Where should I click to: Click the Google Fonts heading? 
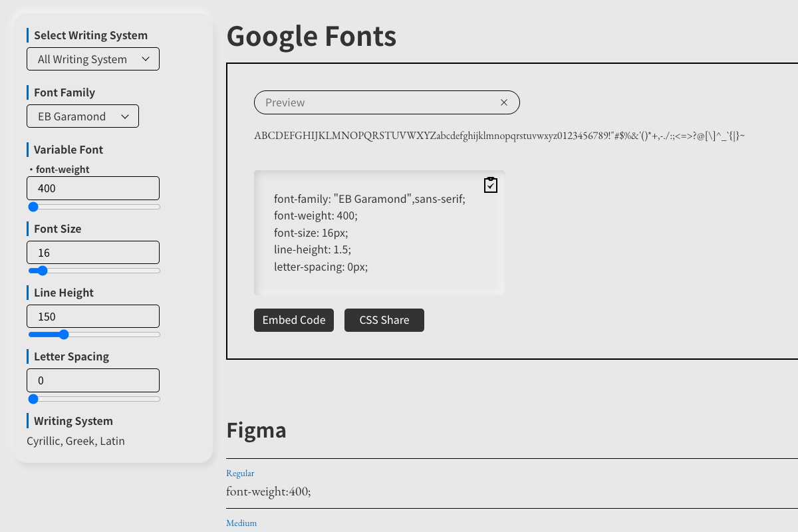point(311,36)
